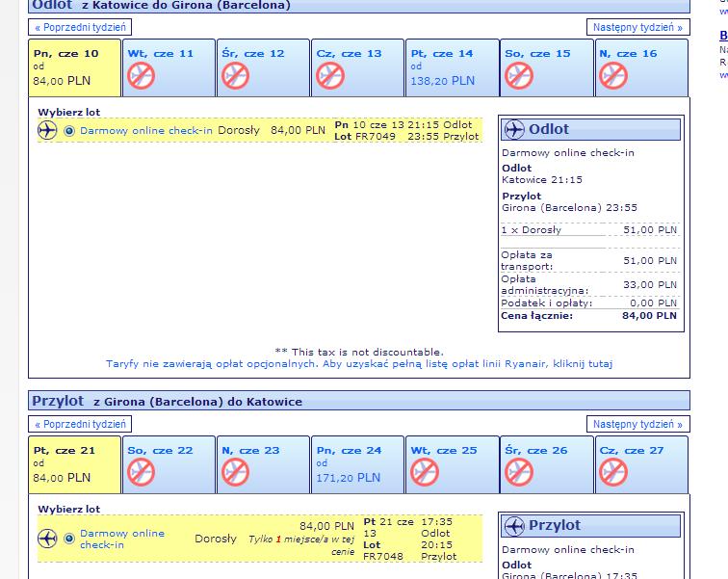Choose return tab Pn, cze 24

357,464
